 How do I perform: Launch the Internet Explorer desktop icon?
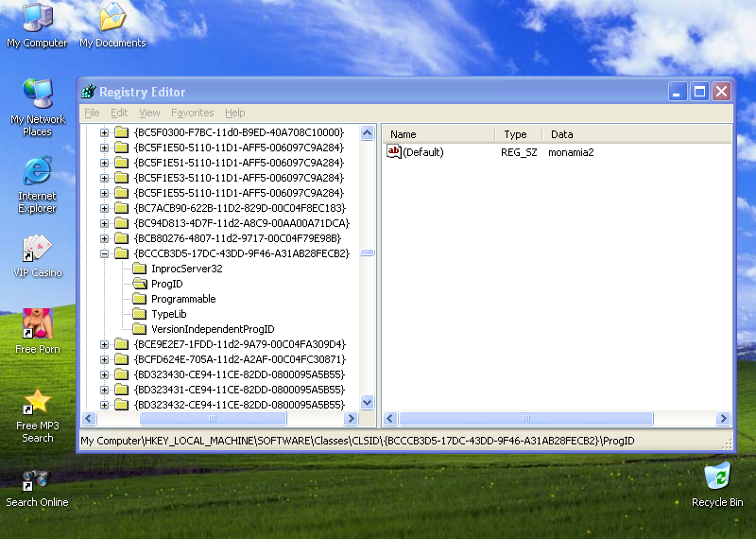click(x=38, y=170)
